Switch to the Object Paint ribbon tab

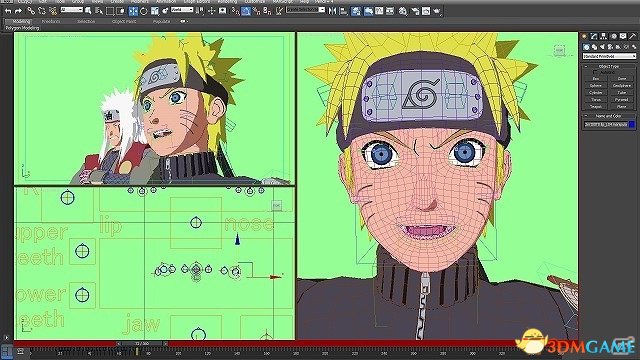coord(124,21)
